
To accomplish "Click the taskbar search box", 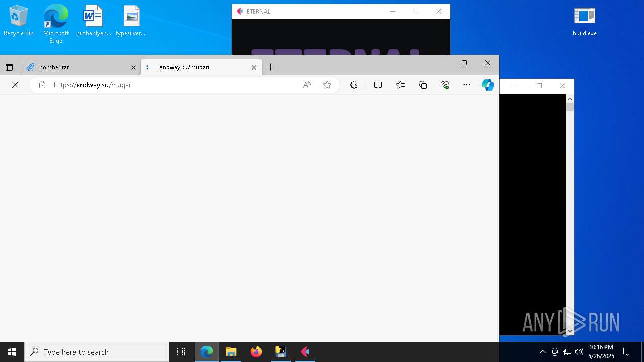I will [97, 352].
